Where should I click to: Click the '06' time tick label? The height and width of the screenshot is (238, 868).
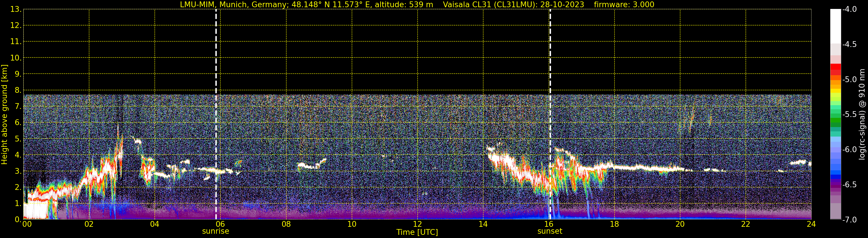click(220, 224)
